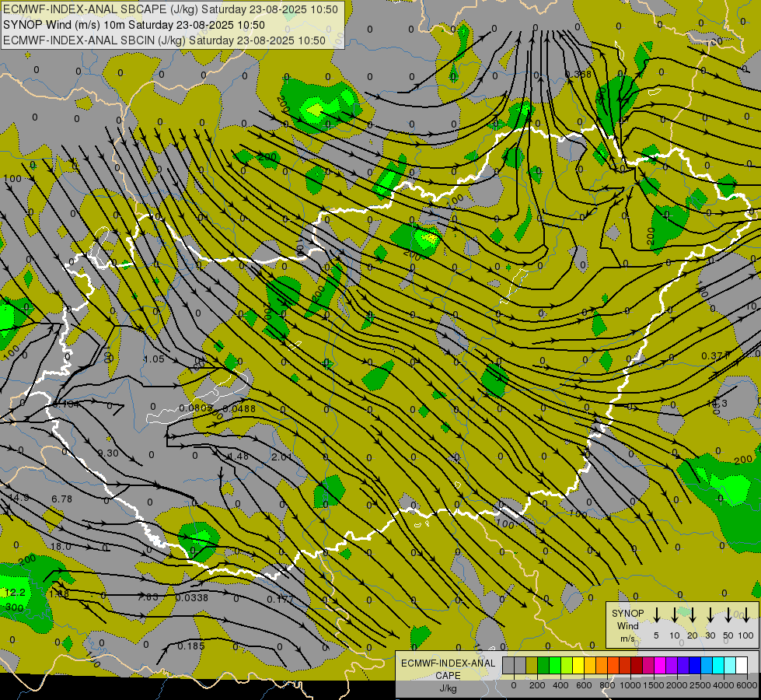Click the 2000 tick on CAPE scale

pyautogui.click(x=676, y=685)
